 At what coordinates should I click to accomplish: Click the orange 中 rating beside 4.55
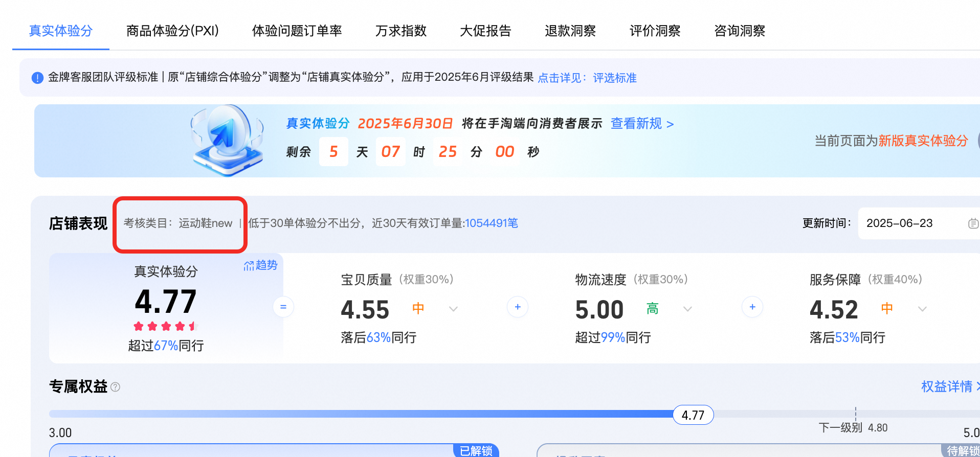(418, 308)
